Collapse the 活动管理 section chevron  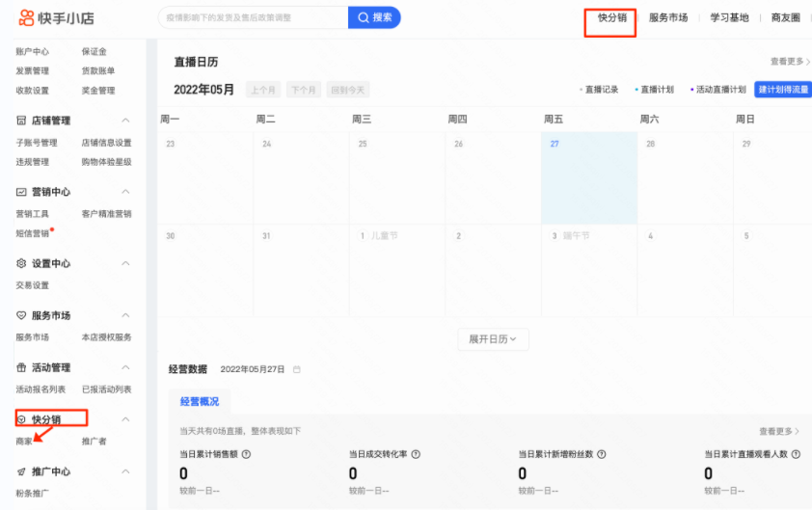[x=125, y=367]
